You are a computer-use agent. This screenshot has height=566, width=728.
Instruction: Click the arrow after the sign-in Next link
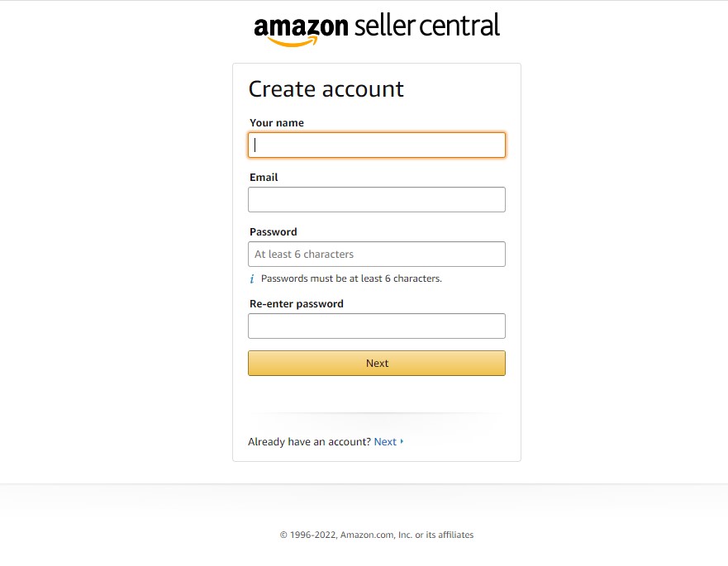tap(402, 441)
